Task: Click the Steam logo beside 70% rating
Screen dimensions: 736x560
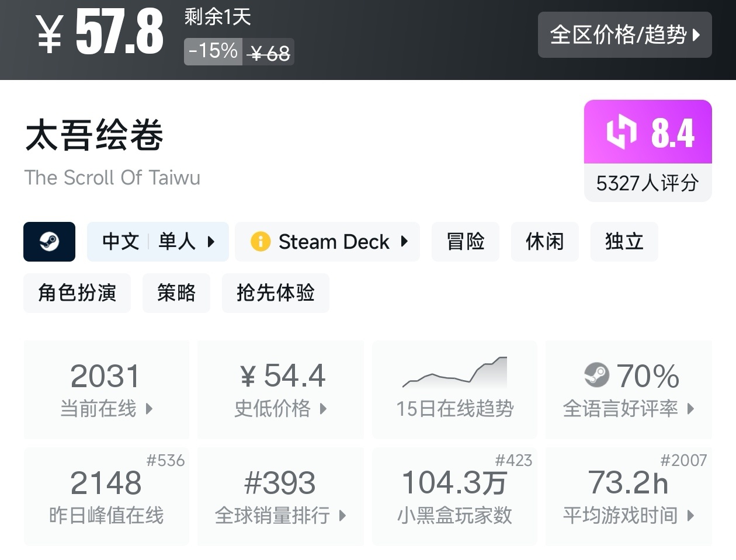Action: [596, 375]
